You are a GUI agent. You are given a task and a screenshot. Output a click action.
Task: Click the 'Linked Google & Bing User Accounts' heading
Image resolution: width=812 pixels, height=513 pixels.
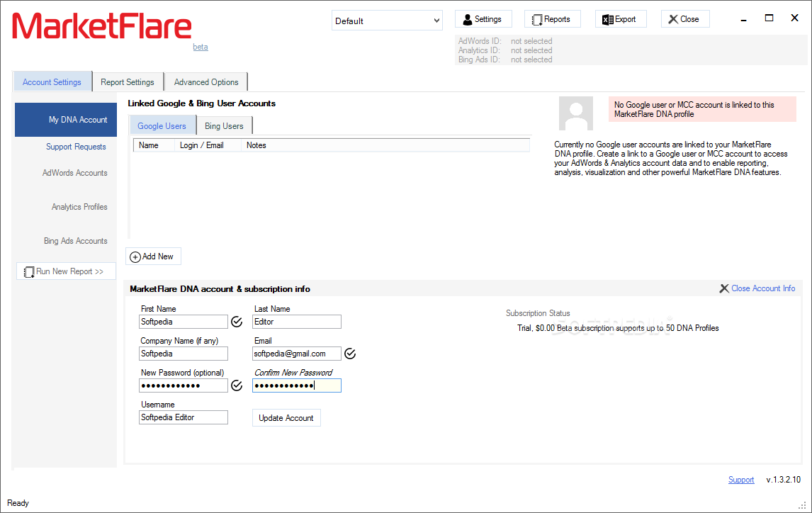201,103
